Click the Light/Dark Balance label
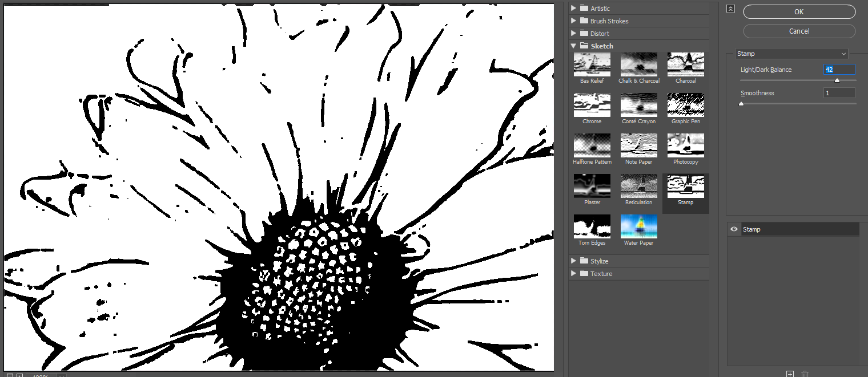Screen dimensions: 868x377 (x=766, y=70)
